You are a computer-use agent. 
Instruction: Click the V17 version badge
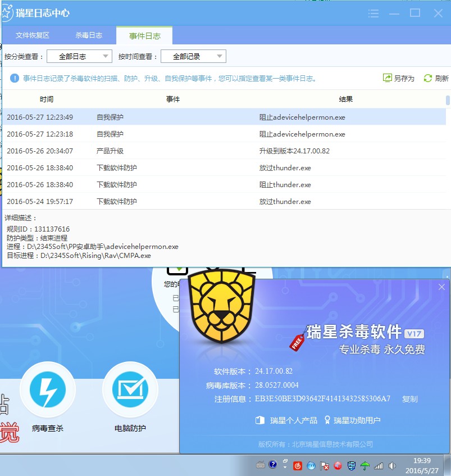tap(414, 334)
